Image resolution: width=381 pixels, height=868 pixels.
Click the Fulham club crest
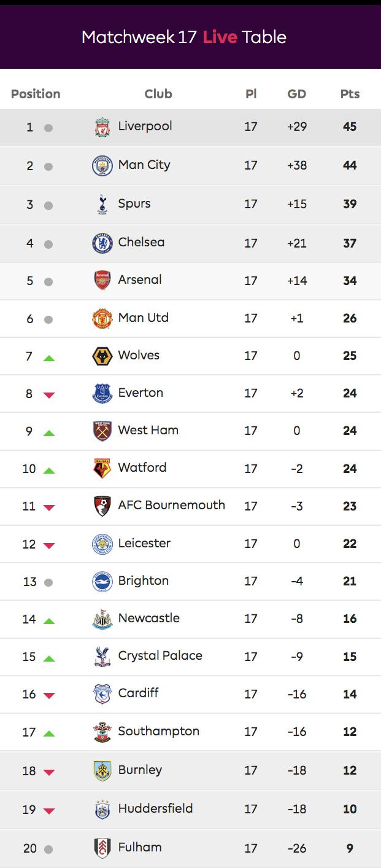coord(102,848)
